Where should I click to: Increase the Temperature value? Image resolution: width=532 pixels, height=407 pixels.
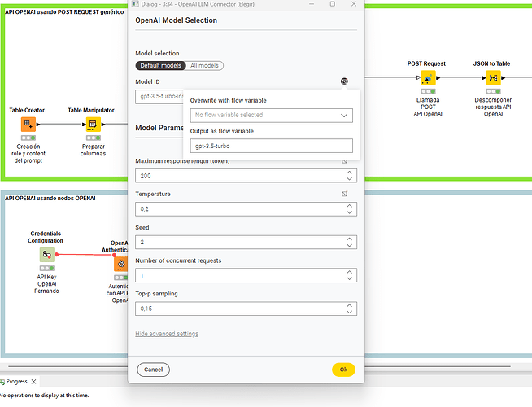pos(350,206)
